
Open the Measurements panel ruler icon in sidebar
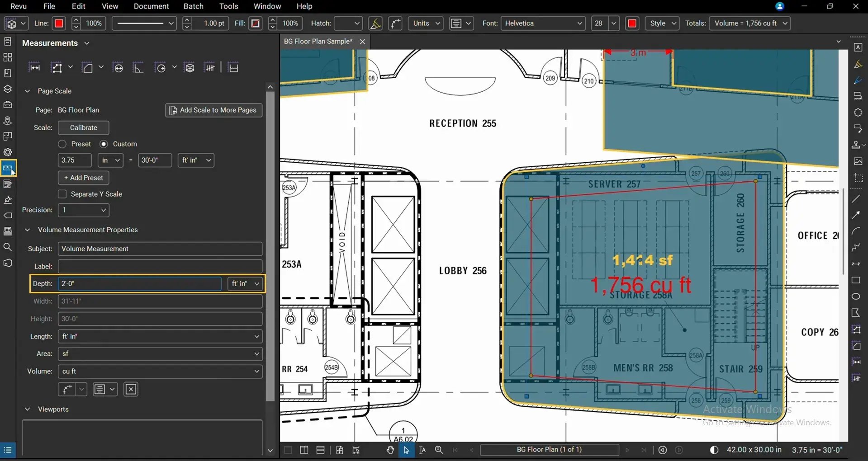(8, 168)
